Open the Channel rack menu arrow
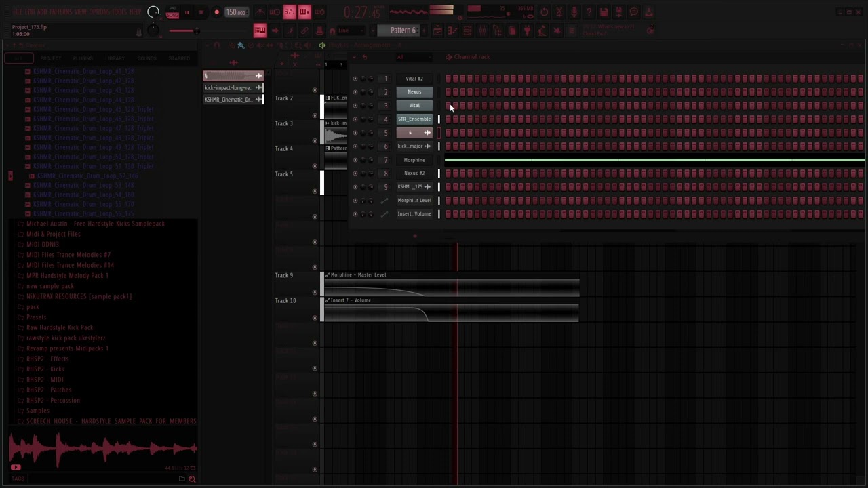868x488 pixels. tap(355, 57)
